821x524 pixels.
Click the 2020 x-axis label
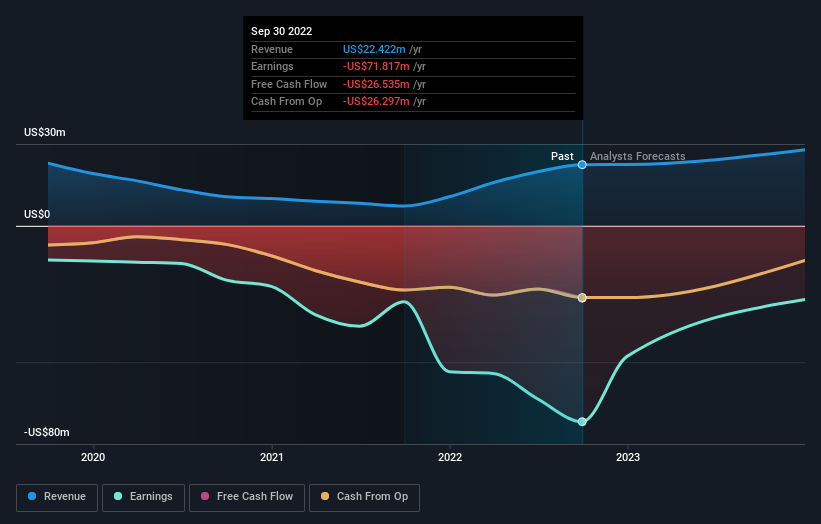tap(93, 458)
